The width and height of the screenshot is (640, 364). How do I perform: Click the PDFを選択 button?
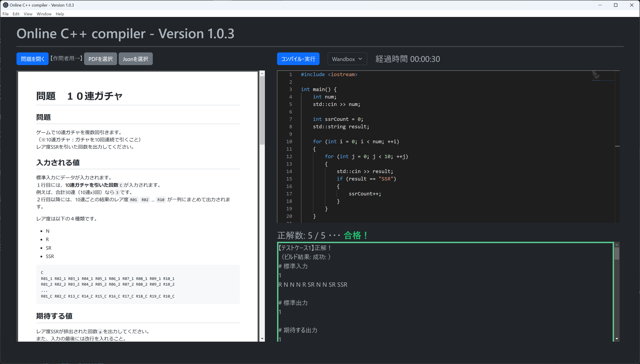101,59
